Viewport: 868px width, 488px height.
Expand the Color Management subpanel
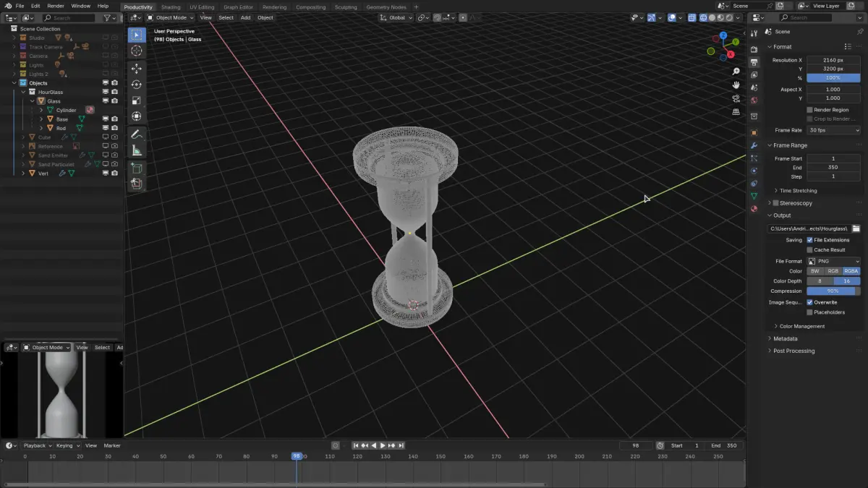coord(801,326)
